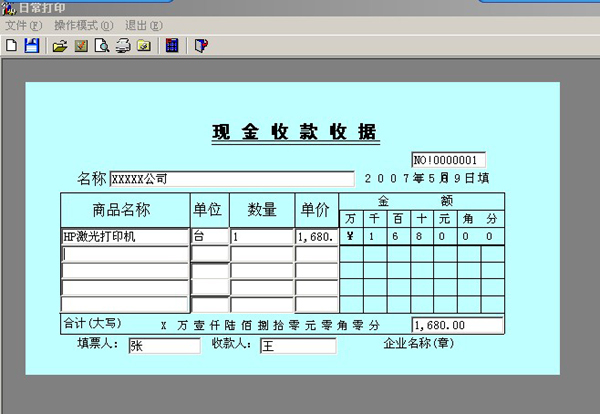Viewport: 600px width, 414px height.
Task: Select the HP激光打印机 product name cell
Action: pyautogui.click(x=124, y=237)
